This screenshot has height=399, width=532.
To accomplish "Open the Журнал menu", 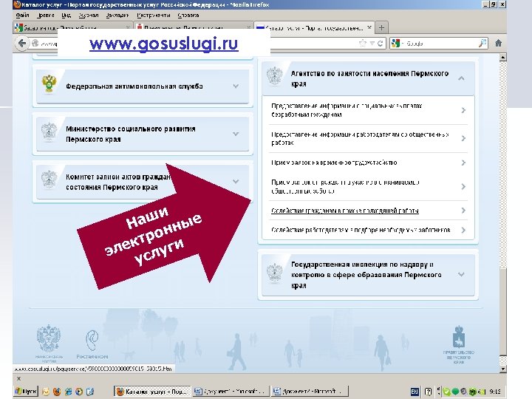I will pyautogui.click(x=89, y=16).
